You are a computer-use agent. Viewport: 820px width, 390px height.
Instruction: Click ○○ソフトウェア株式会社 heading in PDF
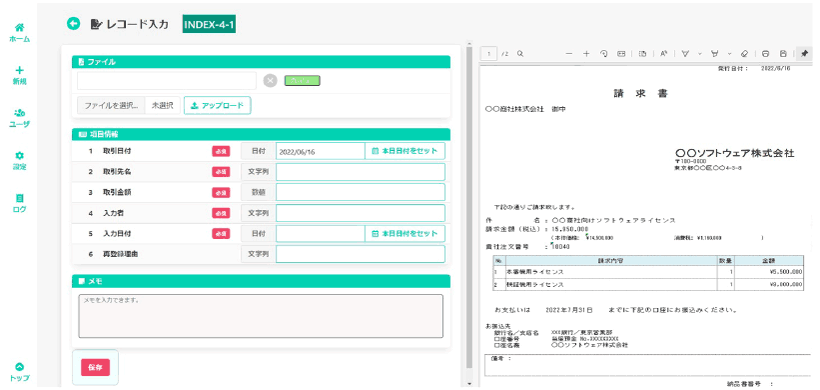point(735,153)
